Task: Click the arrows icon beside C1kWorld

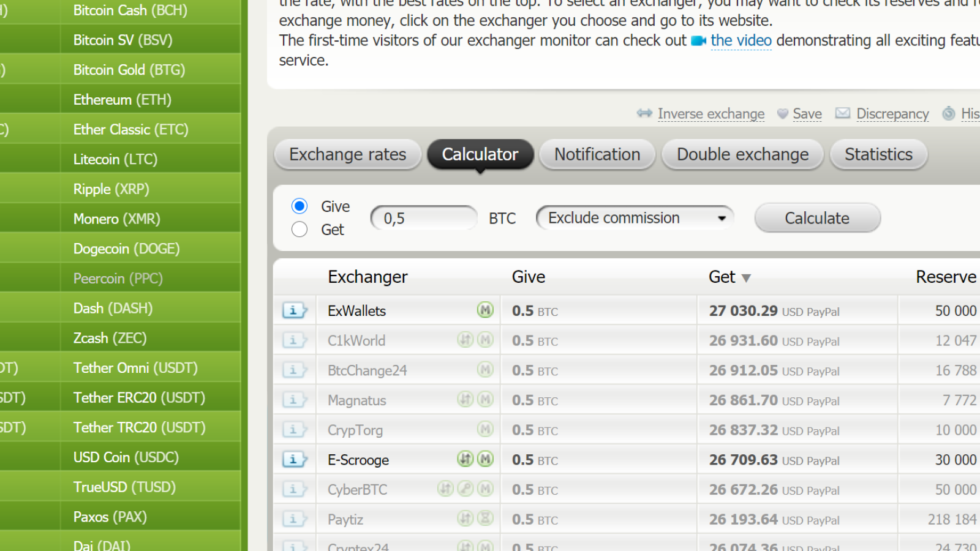Action: pyautogui.click(x=466, y=339)
